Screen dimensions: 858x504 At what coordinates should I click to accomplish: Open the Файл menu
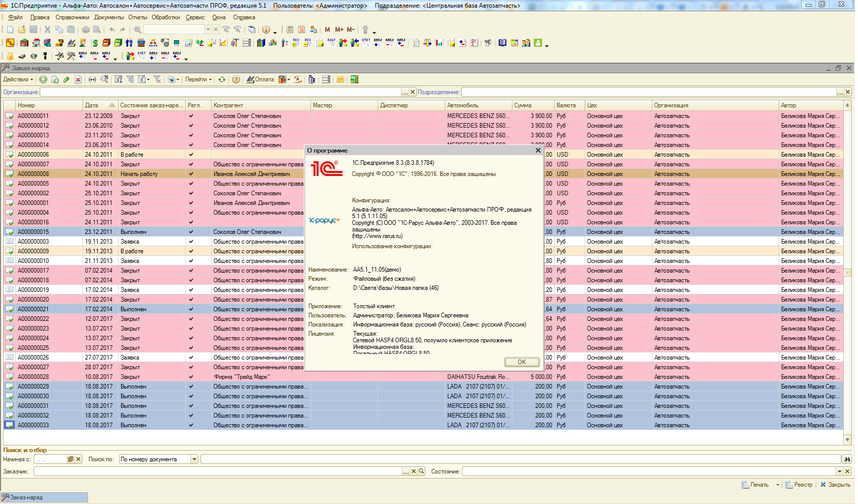pyautogui.click(x=15, y=17)
